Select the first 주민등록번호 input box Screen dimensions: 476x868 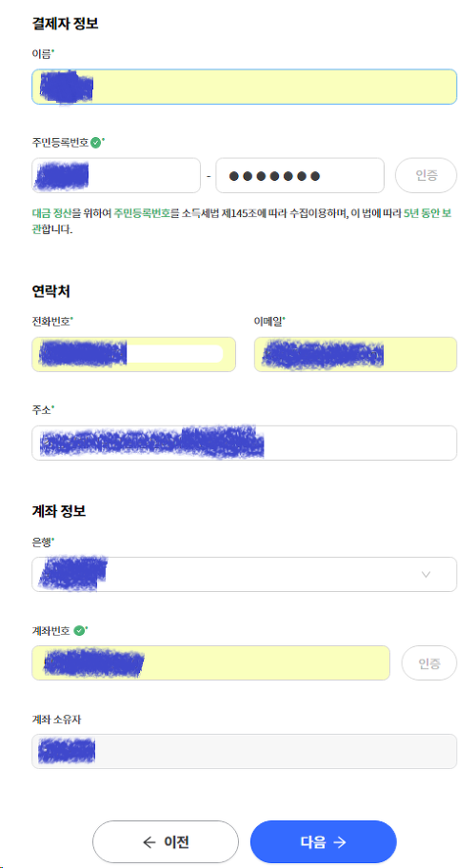click(x=116, y=175)
